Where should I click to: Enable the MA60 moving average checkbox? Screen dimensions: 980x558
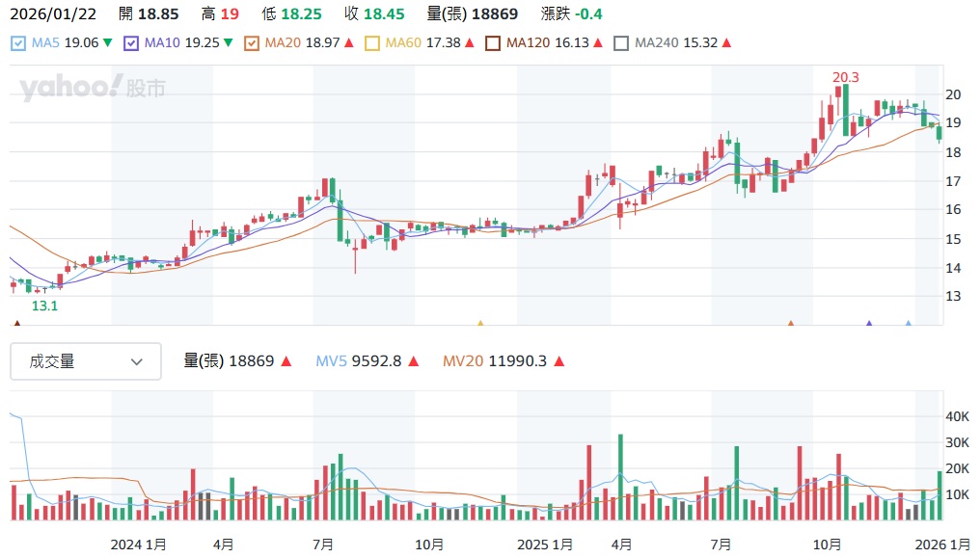(372, 43)
